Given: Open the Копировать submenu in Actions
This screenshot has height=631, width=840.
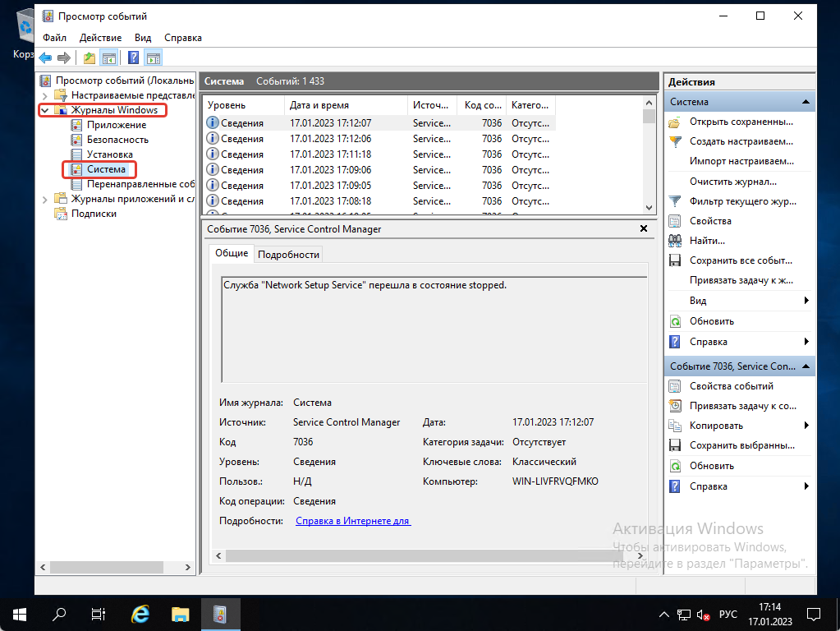Looking at the screenshot, I should [806, 426].
